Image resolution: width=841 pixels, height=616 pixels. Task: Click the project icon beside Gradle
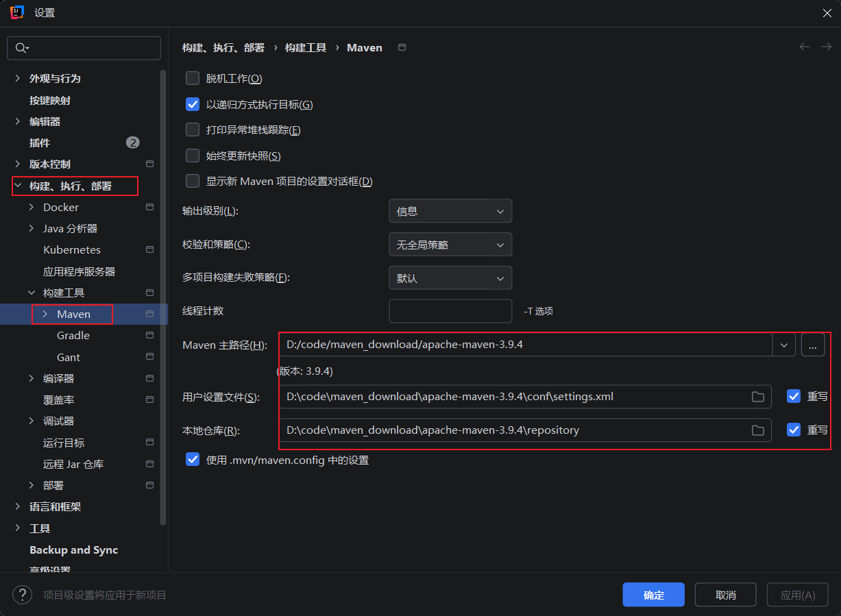pyautogui.click(x=149, y=336)
